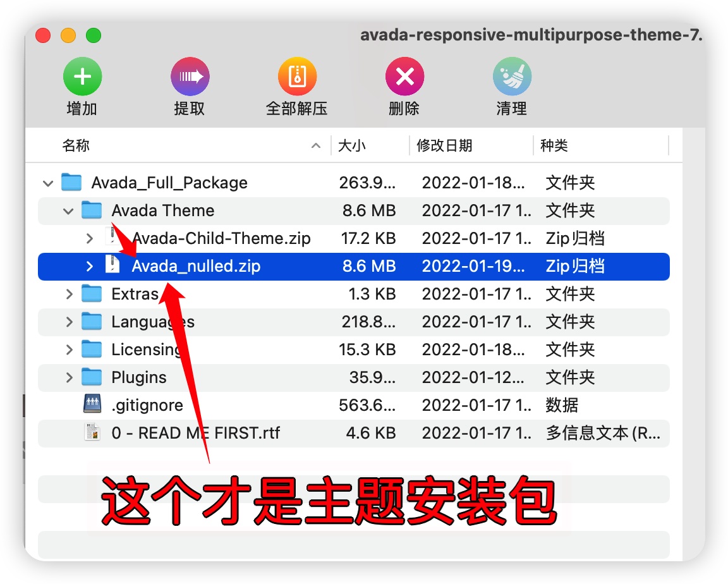Click the window title avada-responsive-multipurpose-theme
Screen dimensions: 728x584
[531, 35]
